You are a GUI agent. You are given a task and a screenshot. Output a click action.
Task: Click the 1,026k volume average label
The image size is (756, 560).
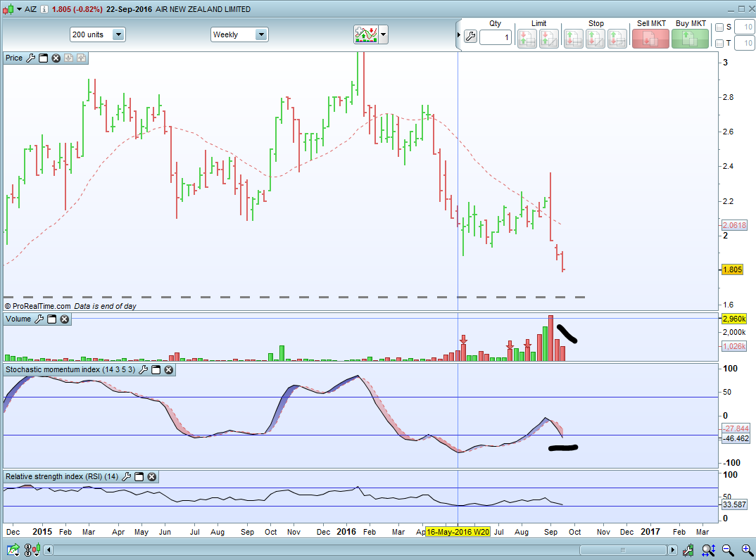733,346
